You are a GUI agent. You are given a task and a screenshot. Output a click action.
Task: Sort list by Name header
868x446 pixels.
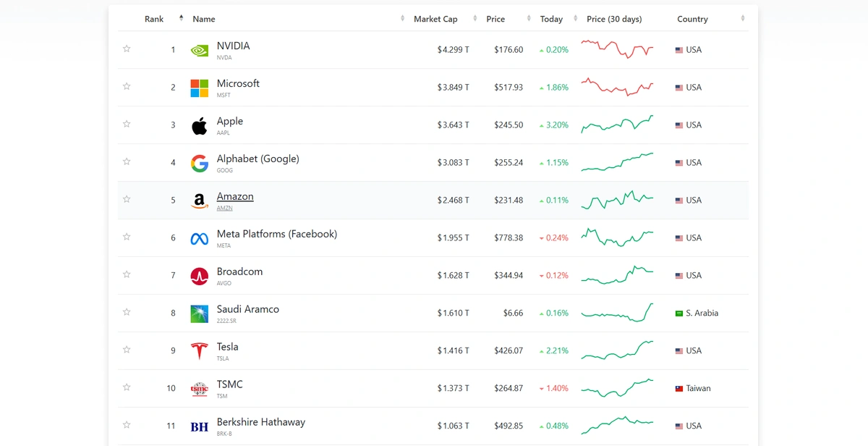204,20
